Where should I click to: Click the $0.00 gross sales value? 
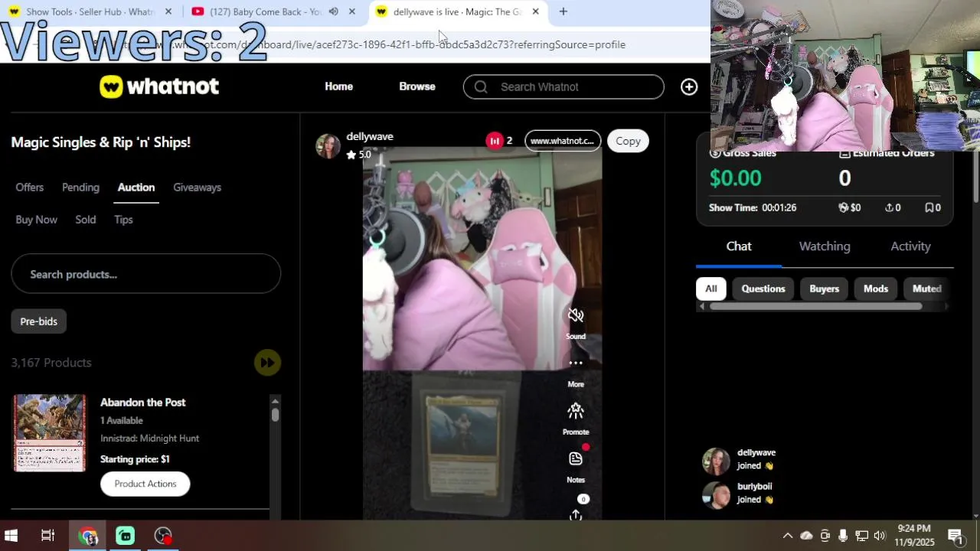(x=735, y=178)
